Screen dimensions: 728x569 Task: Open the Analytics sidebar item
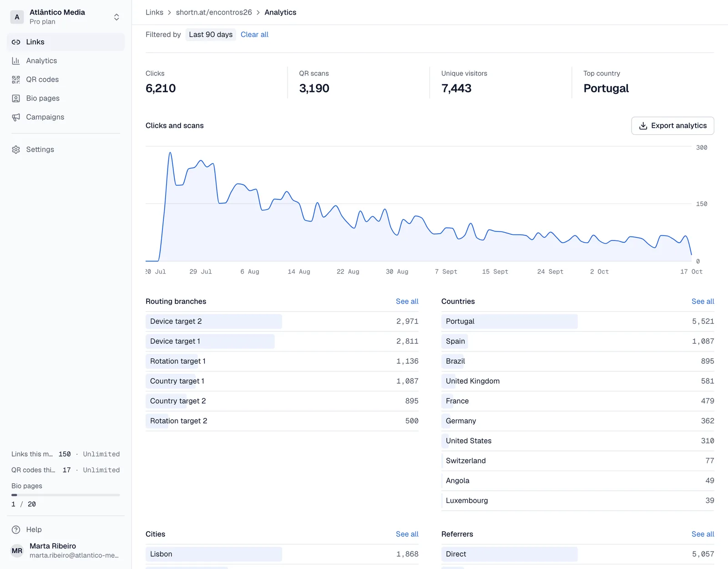(66, 61)
